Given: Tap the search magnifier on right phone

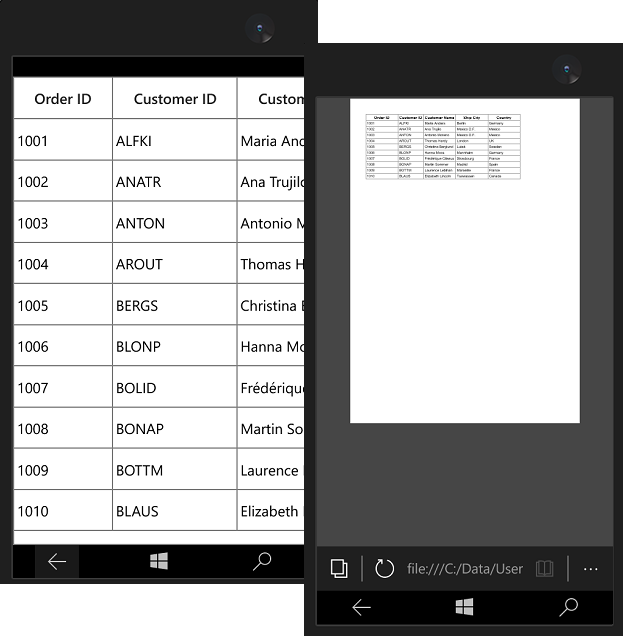Looking at the screenshot, I should point(569,607).
